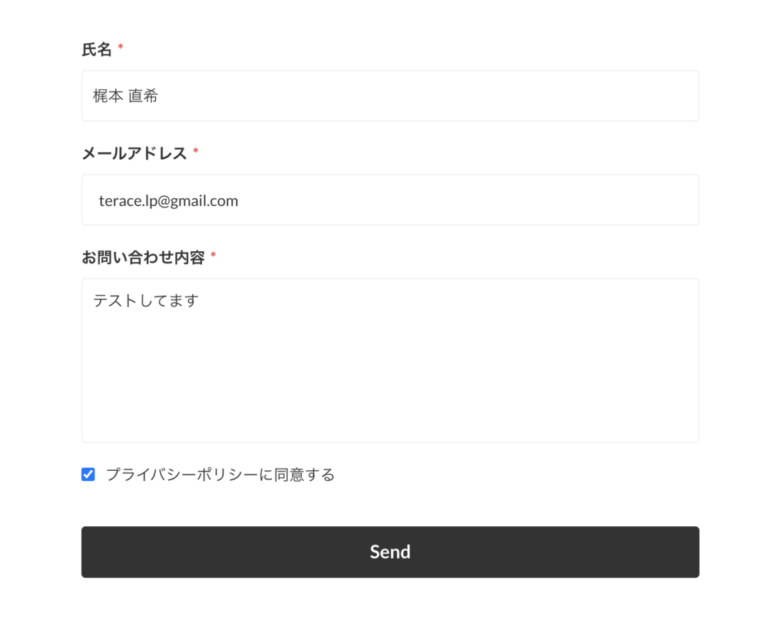
Task: Click the required asterisk beside メールアドレス
Action: click(x=196, y=152)
